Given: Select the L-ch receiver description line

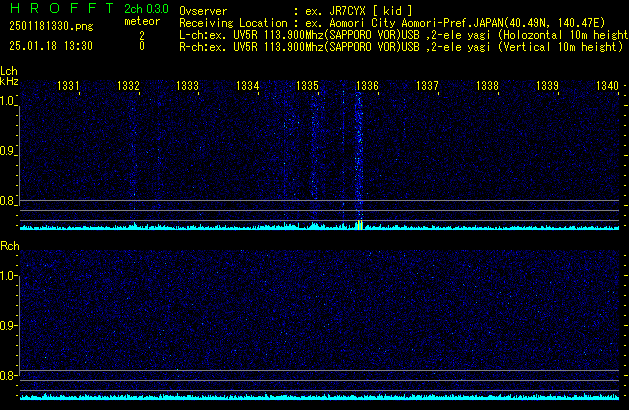Looking at the screenshot, I should 404,35.
